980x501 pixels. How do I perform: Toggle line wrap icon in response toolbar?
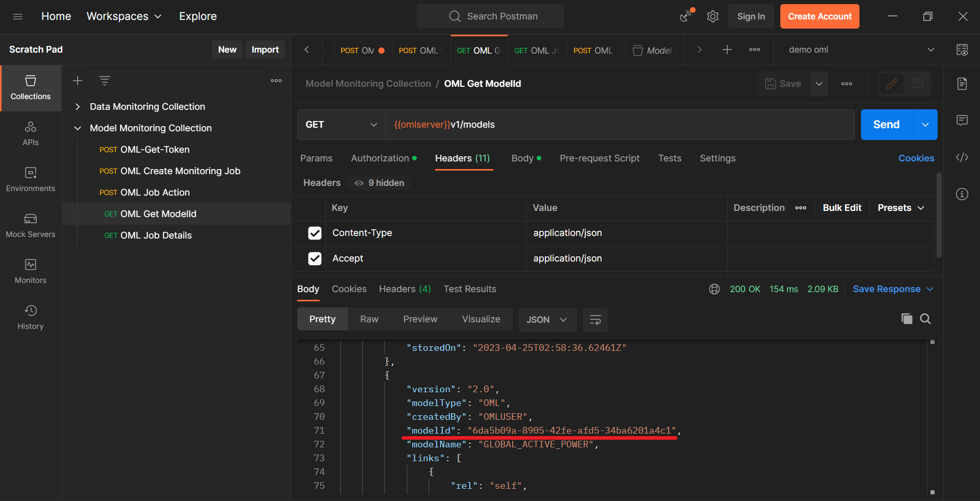(x=595, y=320)
